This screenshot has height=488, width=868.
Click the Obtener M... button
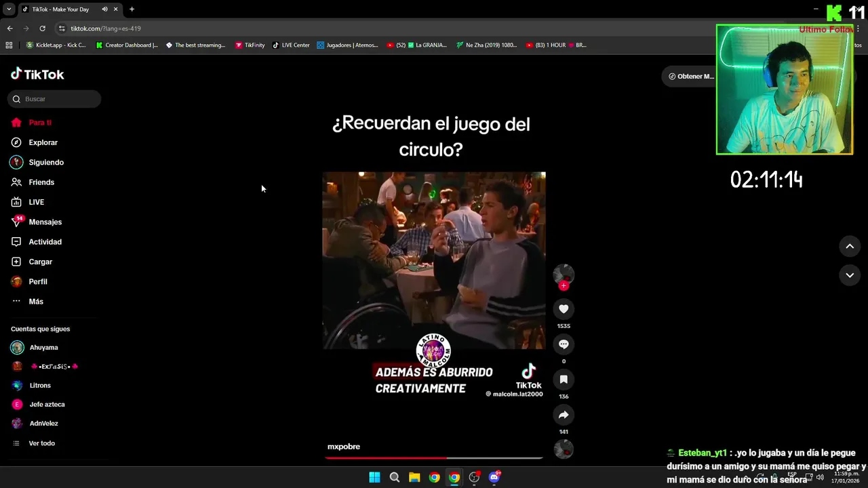pyautogui.click(x=690, y=77)
